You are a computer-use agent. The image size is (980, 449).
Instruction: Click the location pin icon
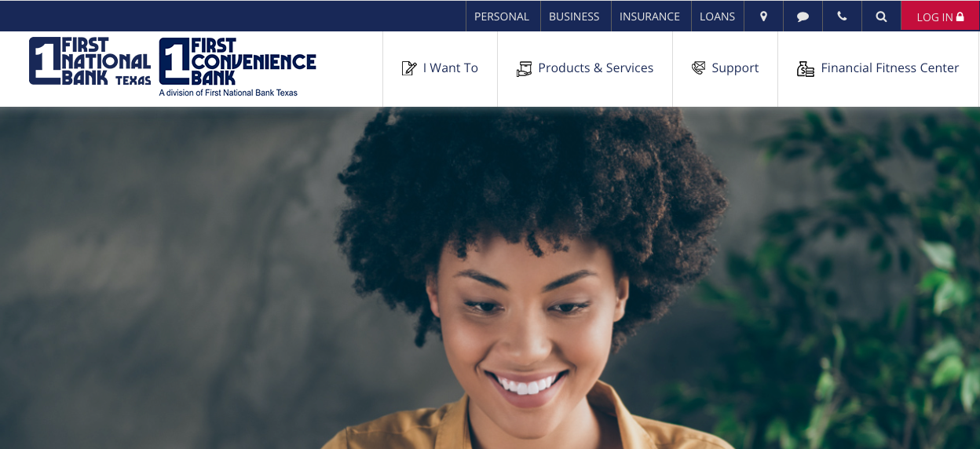point(763,16)
